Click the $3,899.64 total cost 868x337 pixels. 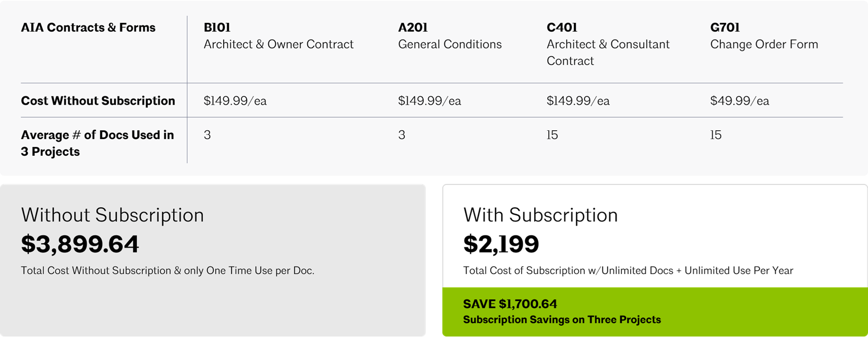[x=80, y=244]
